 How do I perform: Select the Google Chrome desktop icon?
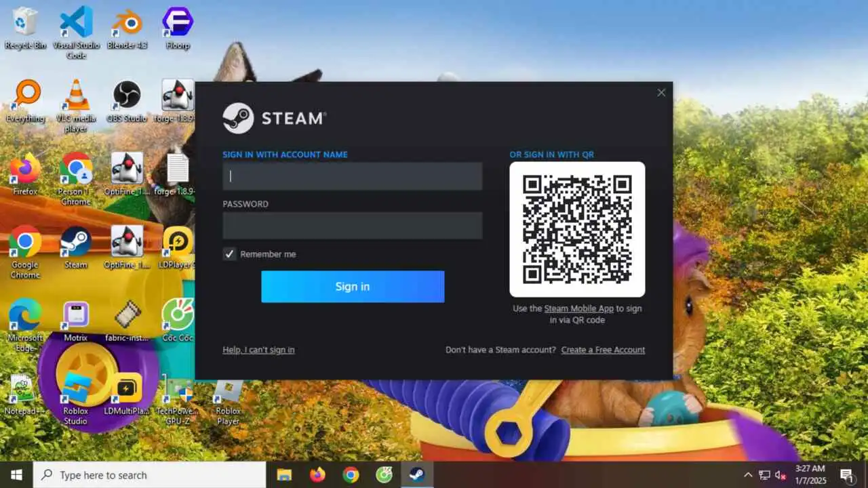tap(25, 252)
